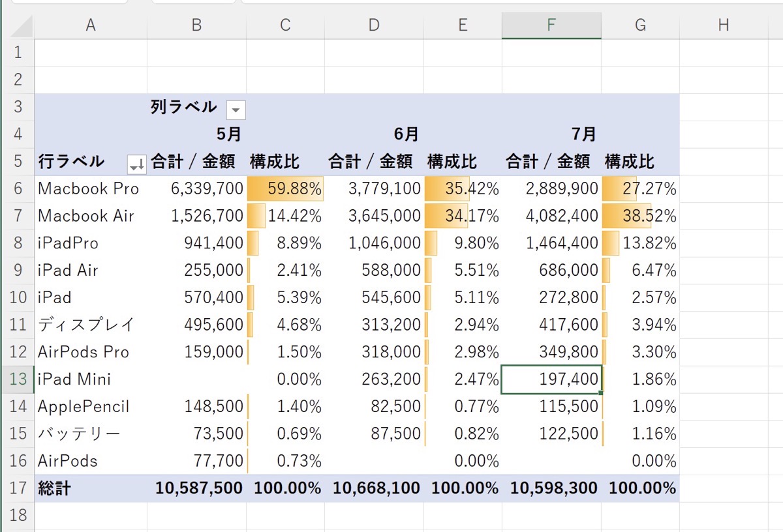Select row 2 header

18,80
